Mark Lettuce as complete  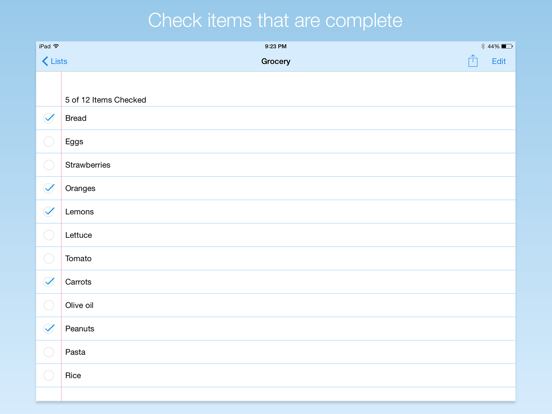[x=49, y=235]
